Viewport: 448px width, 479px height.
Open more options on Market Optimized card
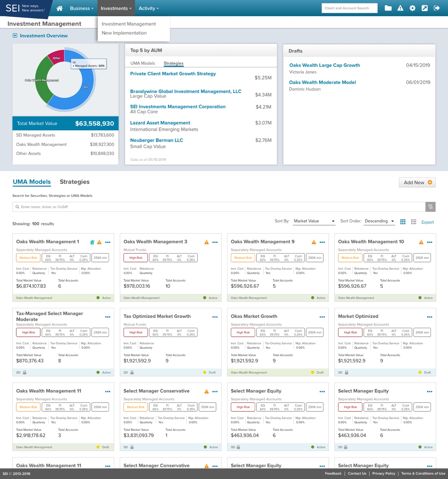430,317
